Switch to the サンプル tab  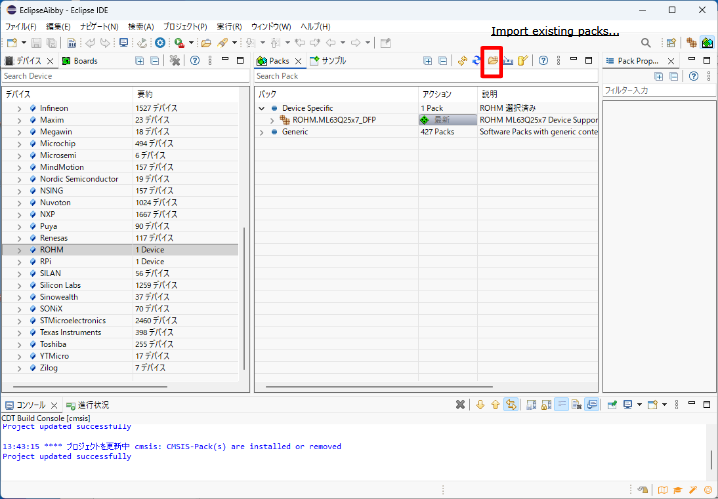(x=328, y=61)
